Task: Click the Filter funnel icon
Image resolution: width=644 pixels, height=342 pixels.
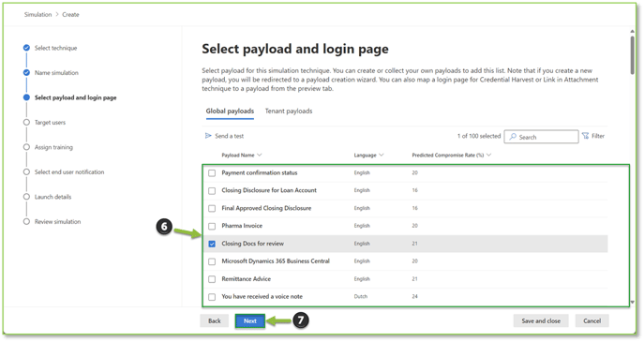Action: (x=585, y=136)
